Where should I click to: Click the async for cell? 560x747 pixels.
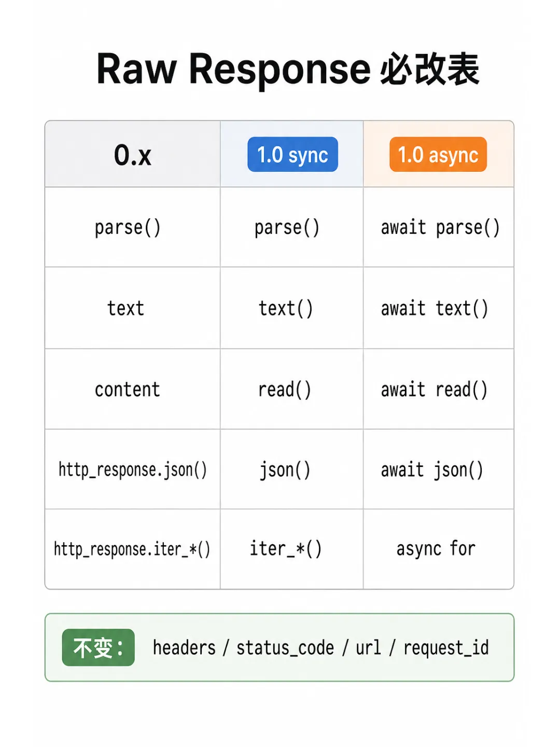point(439,549)
